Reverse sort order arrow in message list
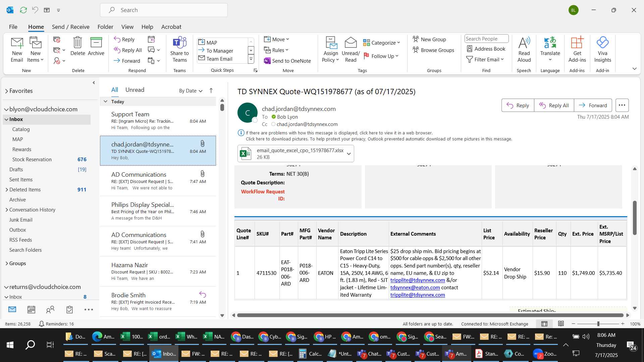 (x=211, y=90)
